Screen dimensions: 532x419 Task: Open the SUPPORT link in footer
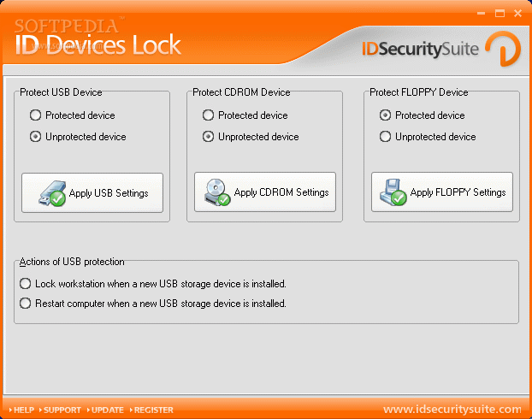[60, 410]
